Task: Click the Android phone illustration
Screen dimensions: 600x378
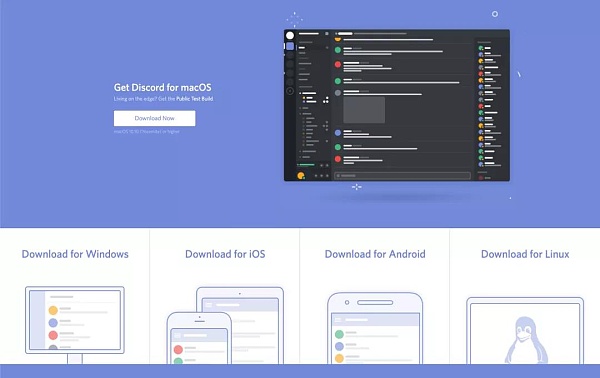Action: tap(375, 328)
